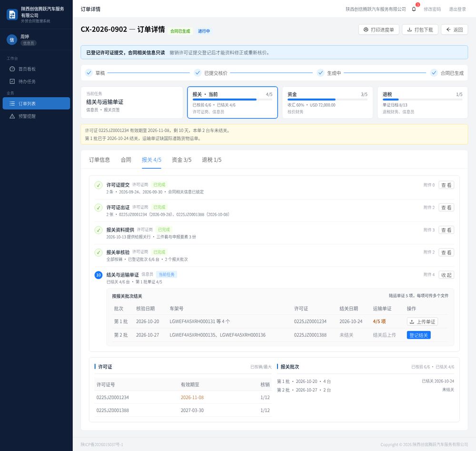Expand 报关资料提供 row with 查看
This screenshot has height=451, width=476.
[446, 230]
